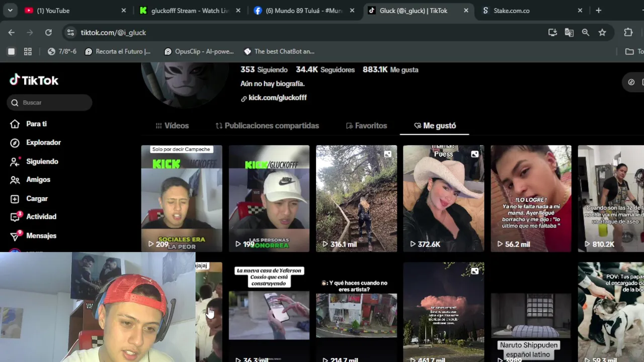View the 353 Siguiendo list
This screenshot has height=362, width=644.
pyautogui.click(x=264, y=70)
